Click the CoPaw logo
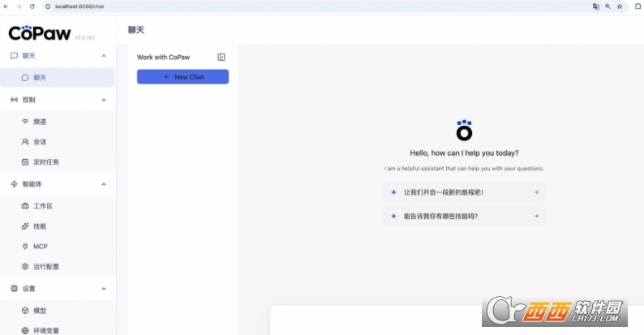Screen dimensions: 644x335 pos(39,33)
